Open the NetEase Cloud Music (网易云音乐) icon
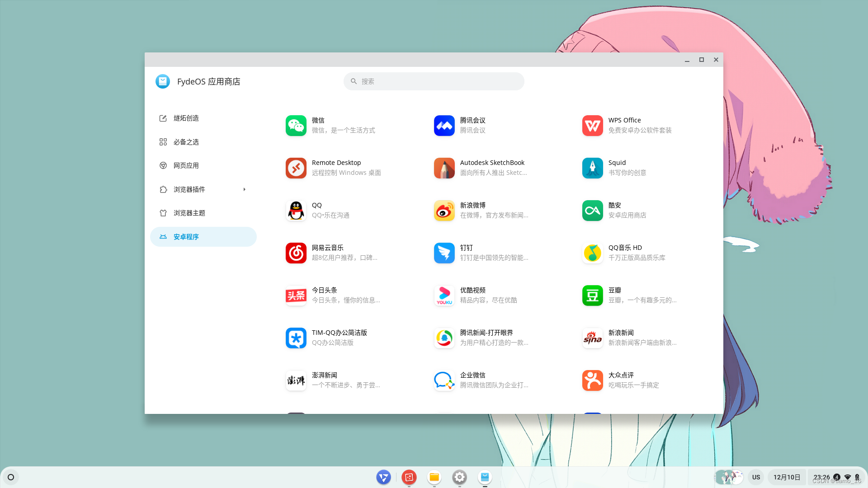The image size is (868, 488). click(296, 253)
